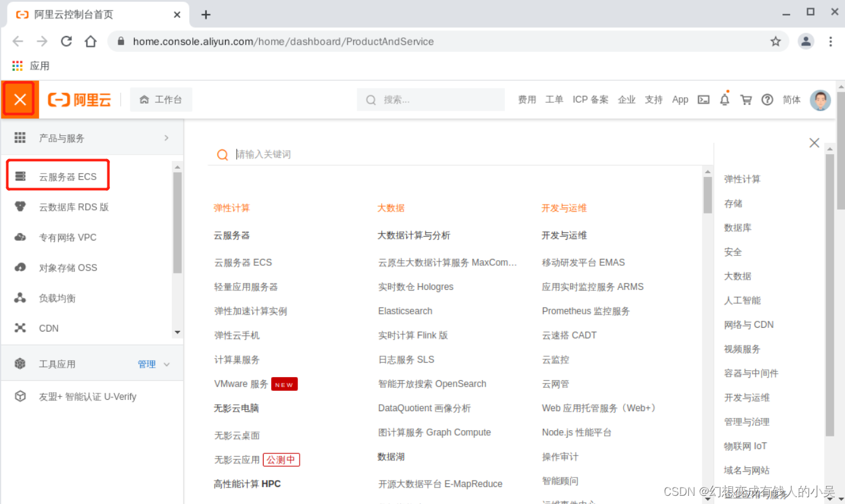Open 移动研发平台 EMAS link

click(x=583, y=262)
